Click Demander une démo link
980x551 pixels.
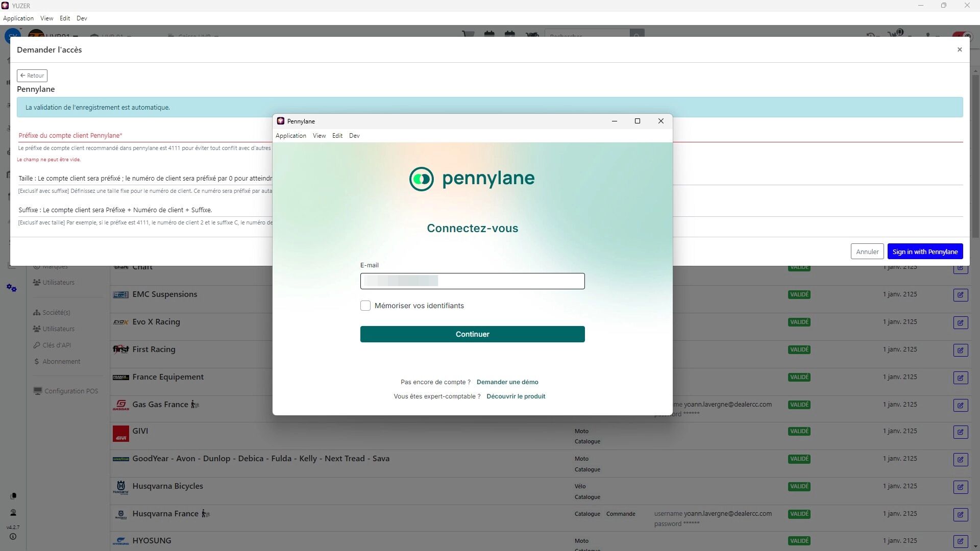click(x=507, y=382)
